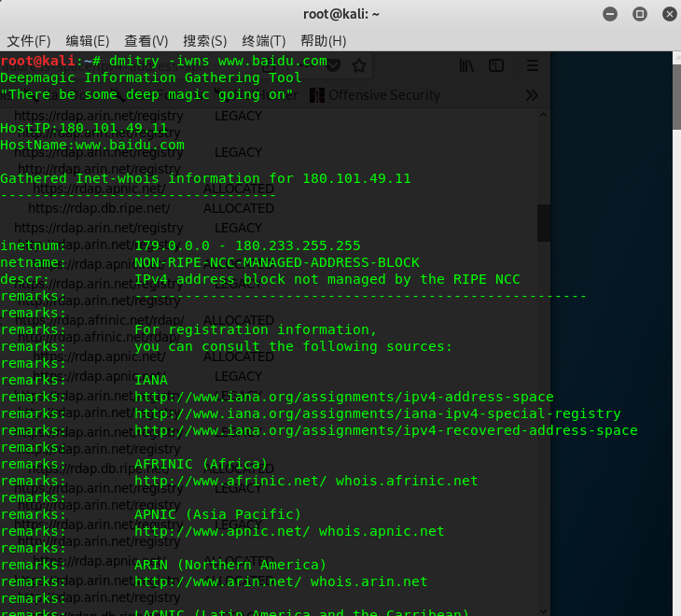Click 'Deepmagic Information Gathering Tool' line
This screenshot has height=616, width=681.
pos(151,77)
